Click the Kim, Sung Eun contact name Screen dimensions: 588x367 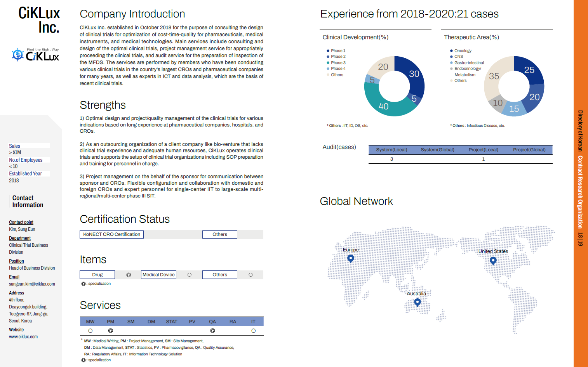pyautogui.click(x=22, y=229)
